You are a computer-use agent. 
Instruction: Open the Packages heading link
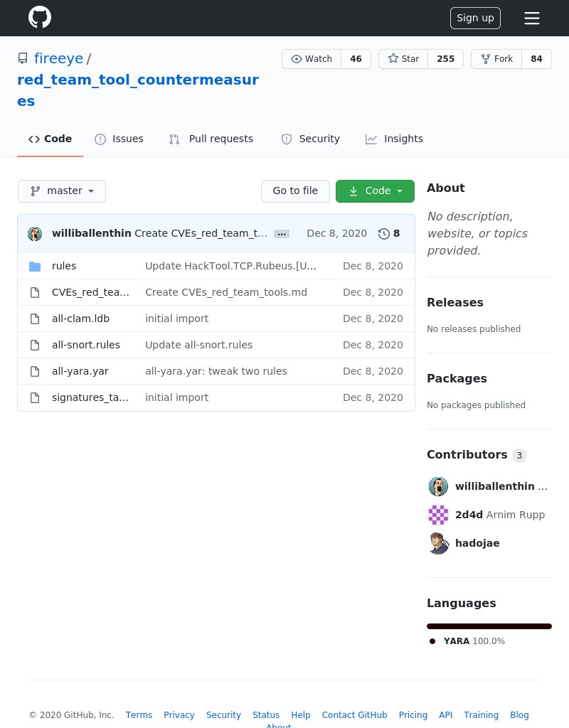tap(457, 378)
